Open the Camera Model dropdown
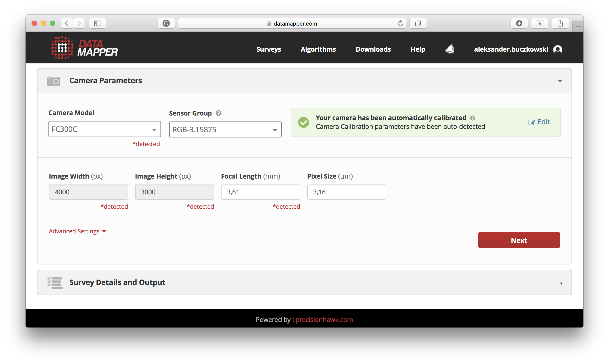 click(105, 129)
